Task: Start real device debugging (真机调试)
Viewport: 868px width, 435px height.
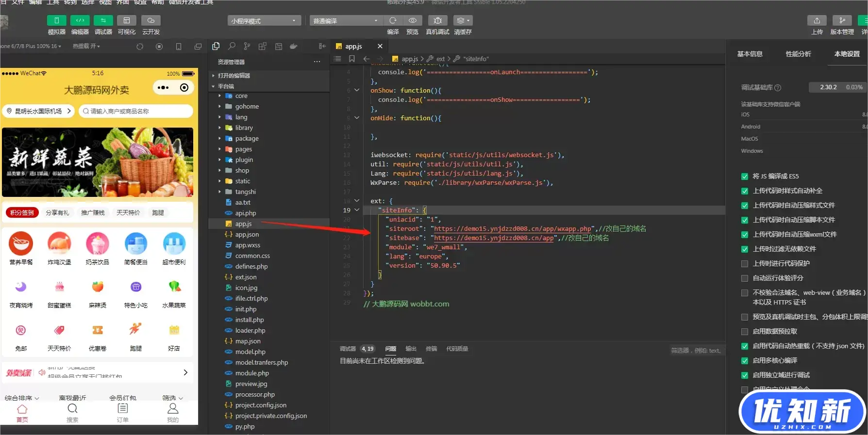Action: (x=437, y=20)
